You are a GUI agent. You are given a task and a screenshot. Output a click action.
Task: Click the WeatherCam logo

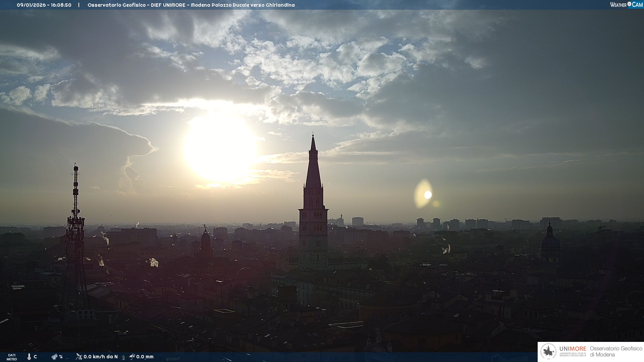pyautogui.click(x=626, y=5)
